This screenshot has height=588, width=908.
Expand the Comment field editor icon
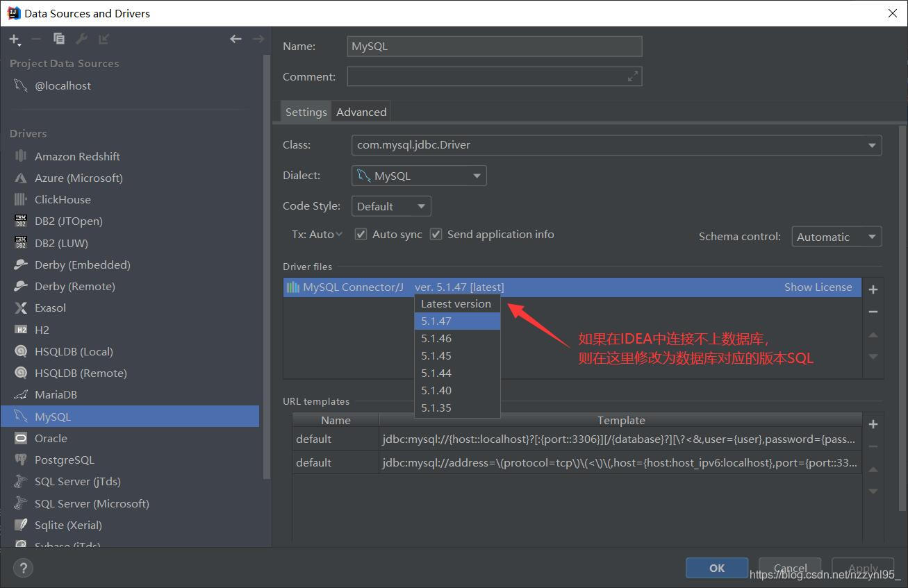point(632,76)
